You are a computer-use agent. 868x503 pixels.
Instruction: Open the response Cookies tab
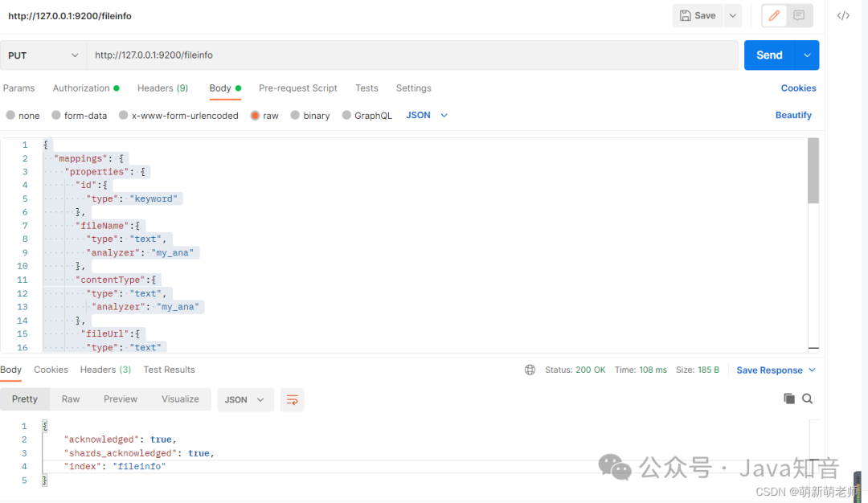click(51, 370)
